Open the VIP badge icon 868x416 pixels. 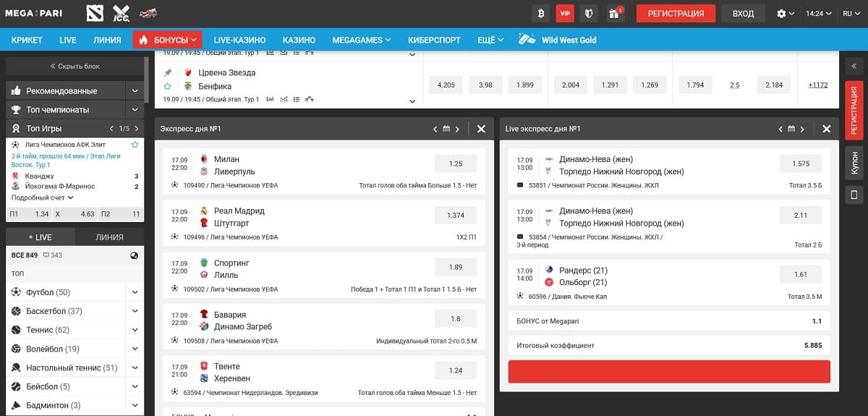coord(565,13)
